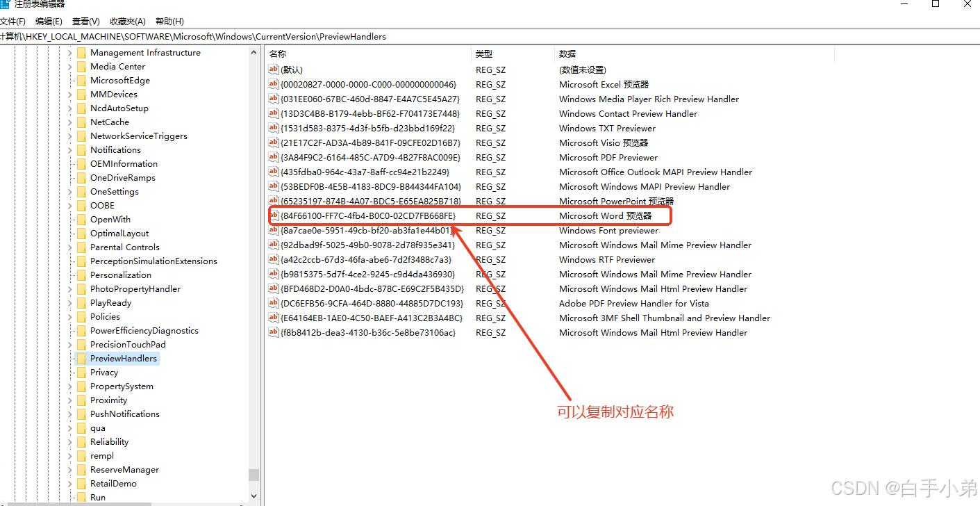Open the 查看(V) menu
This screenshot has width=980, height=506.
85,22
